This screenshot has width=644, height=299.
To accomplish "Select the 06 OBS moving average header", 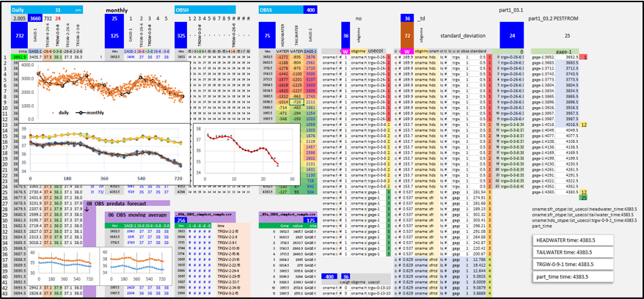I will pos(137,215).
